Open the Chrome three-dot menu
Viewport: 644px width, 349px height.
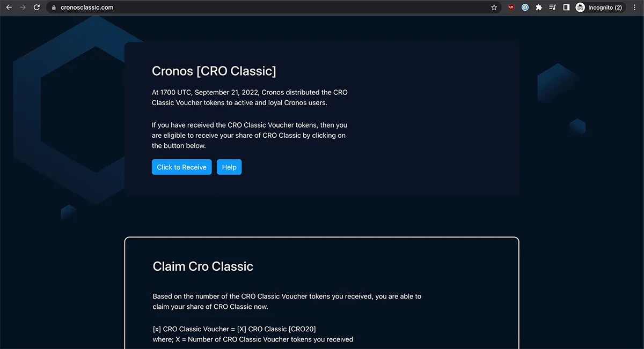634,8
